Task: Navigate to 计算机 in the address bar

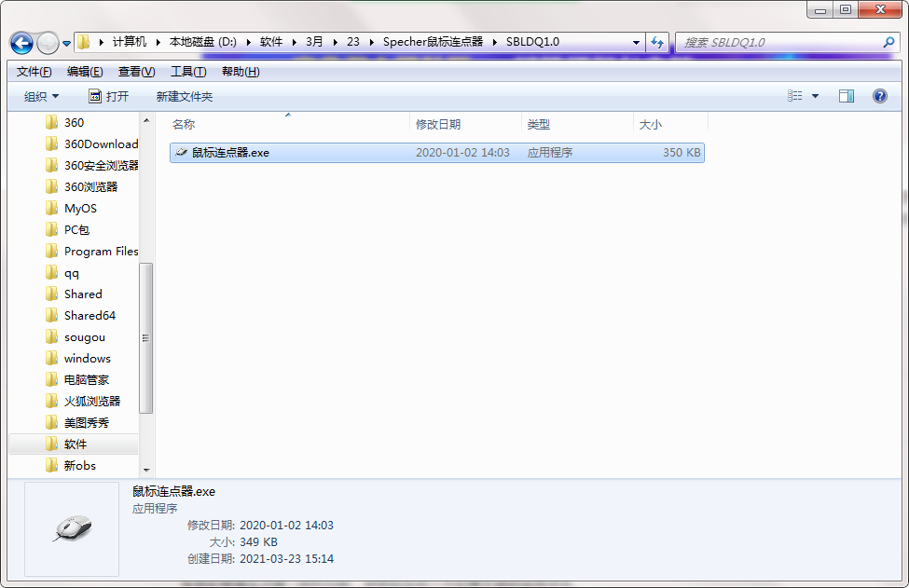Action: (130, 42)
